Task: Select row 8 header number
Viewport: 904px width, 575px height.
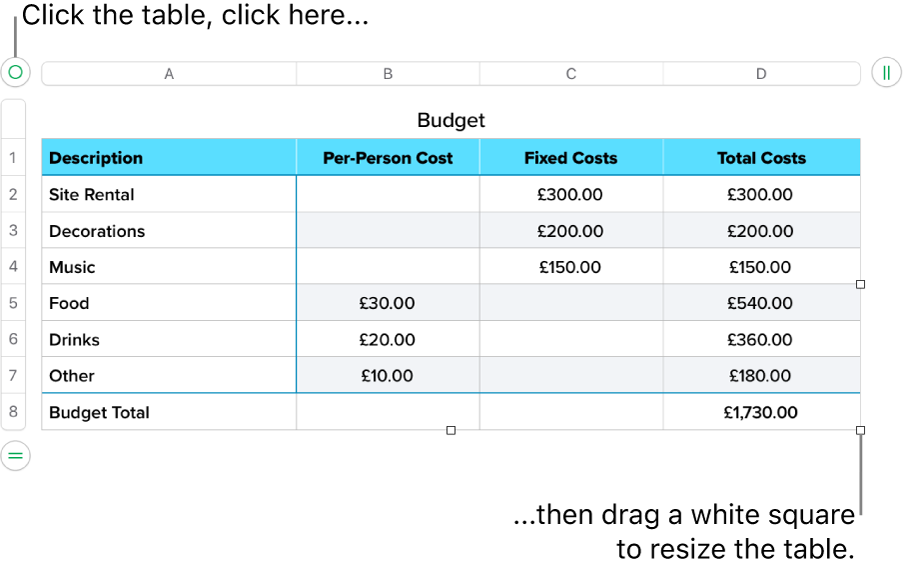Action: pyautogui.click(x=14, y=412)
